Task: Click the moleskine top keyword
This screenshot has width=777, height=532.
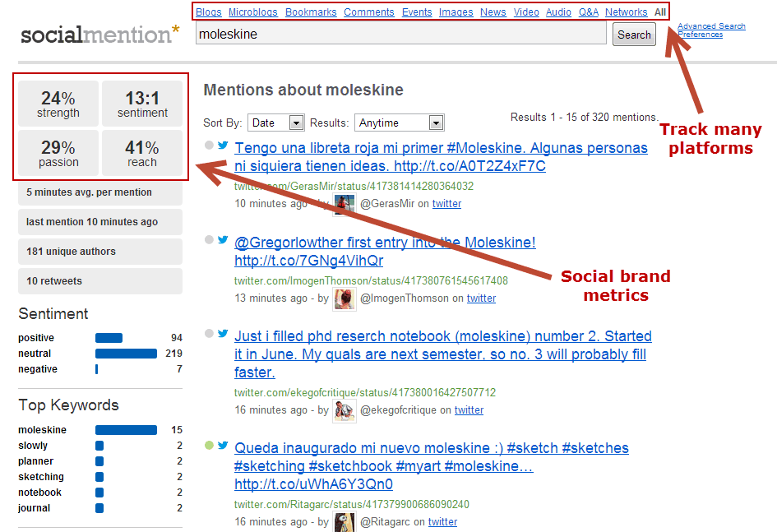Action: [42, 430]
